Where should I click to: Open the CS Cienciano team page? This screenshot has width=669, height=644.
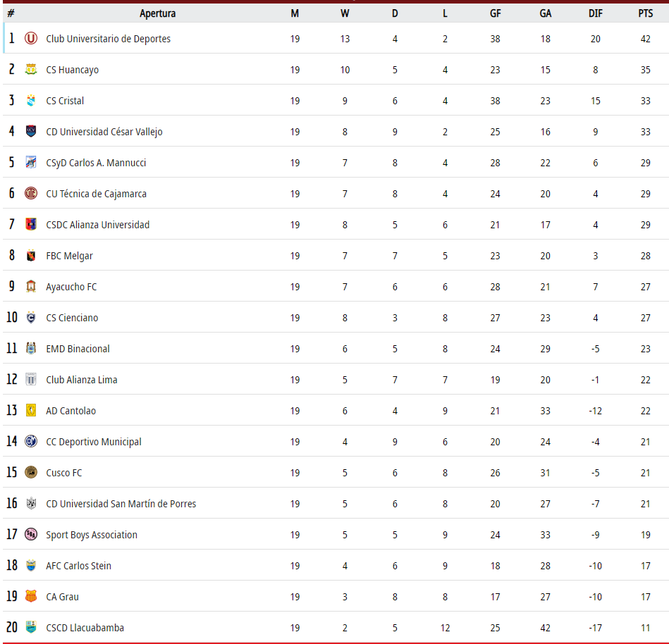(x=72, y=318)
